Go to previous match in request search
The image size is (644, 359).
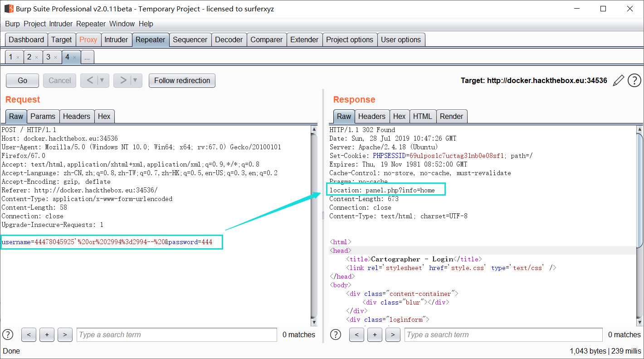29,334
